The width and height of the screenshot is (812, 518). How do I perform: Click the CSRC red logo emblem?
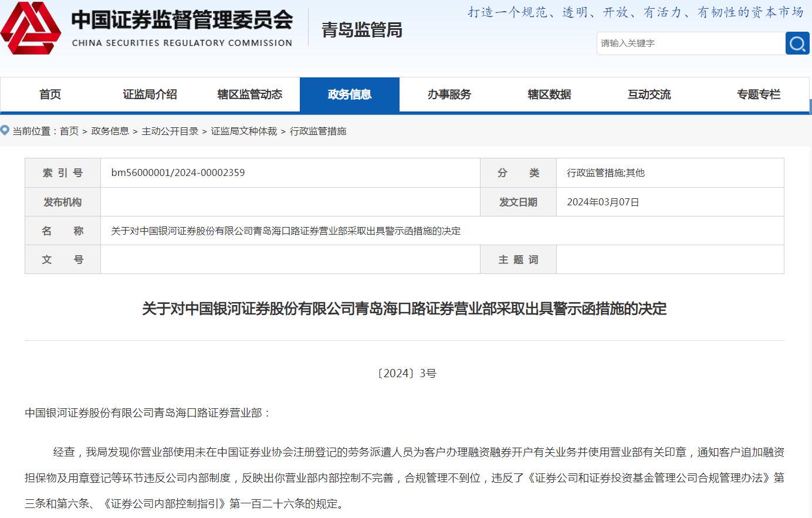click(31, 28)
